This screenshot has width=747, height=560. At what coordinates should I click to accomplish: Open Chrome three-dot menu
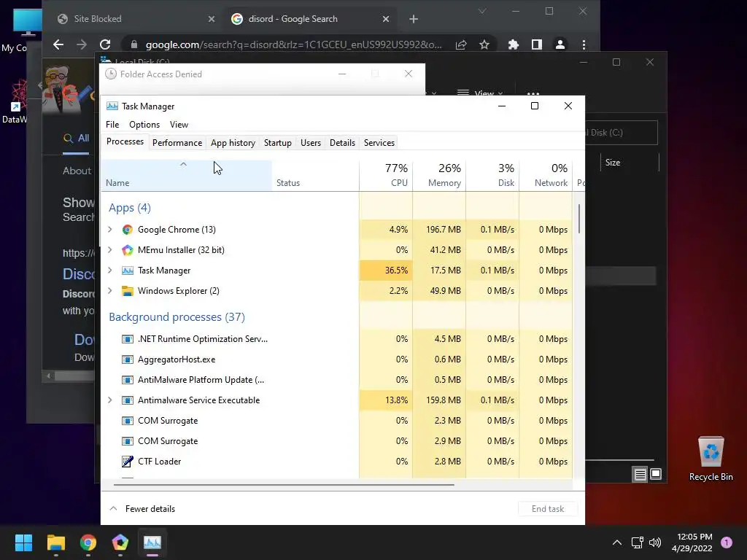584,44
